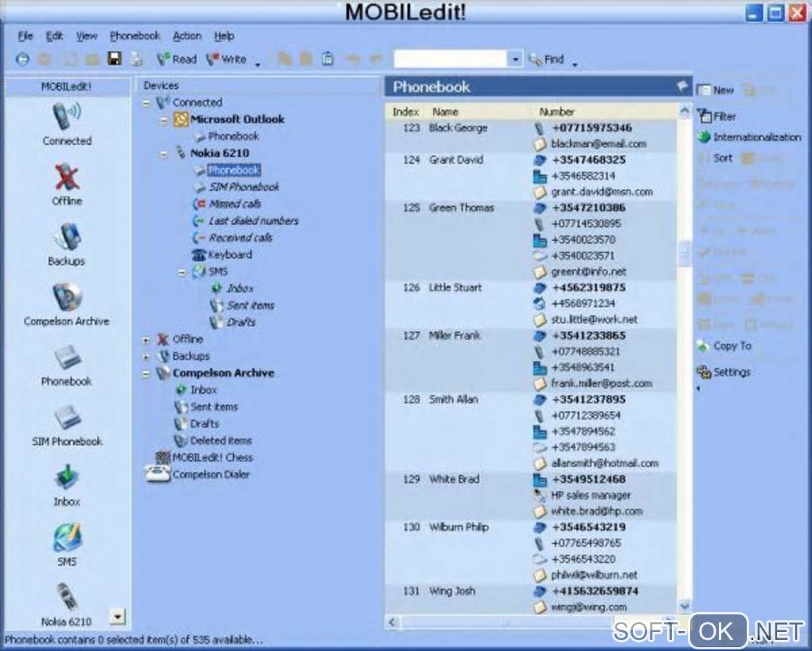Open the Filter option
This screenshot has width=812, height=651.
(x=716, y=116)
